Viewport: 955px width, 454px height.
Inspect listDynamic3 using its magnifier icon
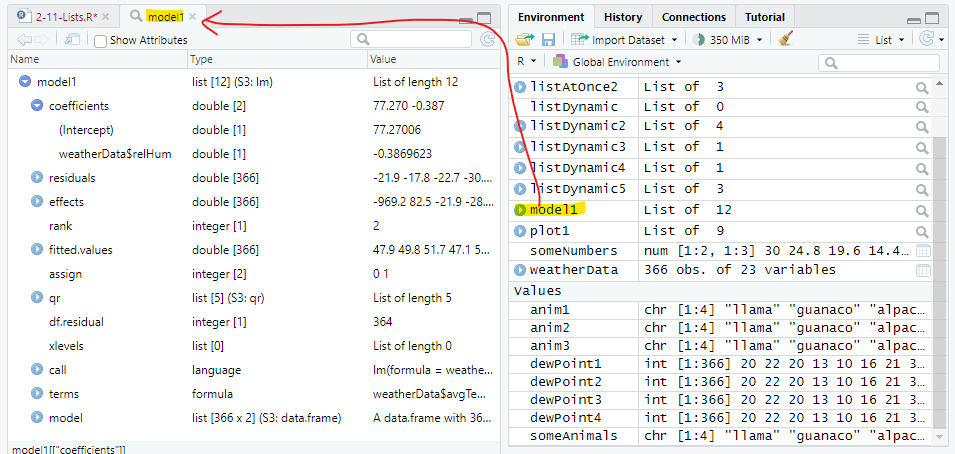tap(922, 147)
